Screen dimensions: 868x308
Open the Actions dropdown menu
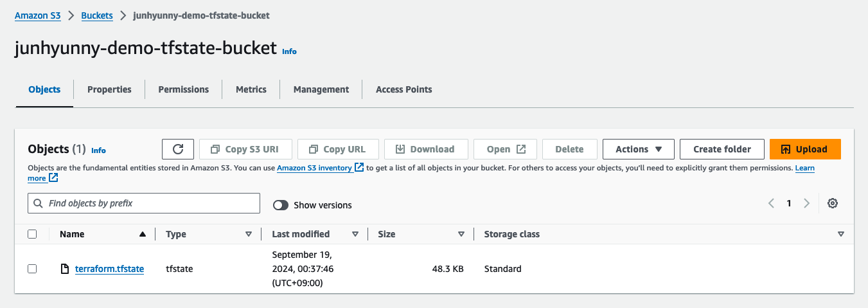pos(638,149)
